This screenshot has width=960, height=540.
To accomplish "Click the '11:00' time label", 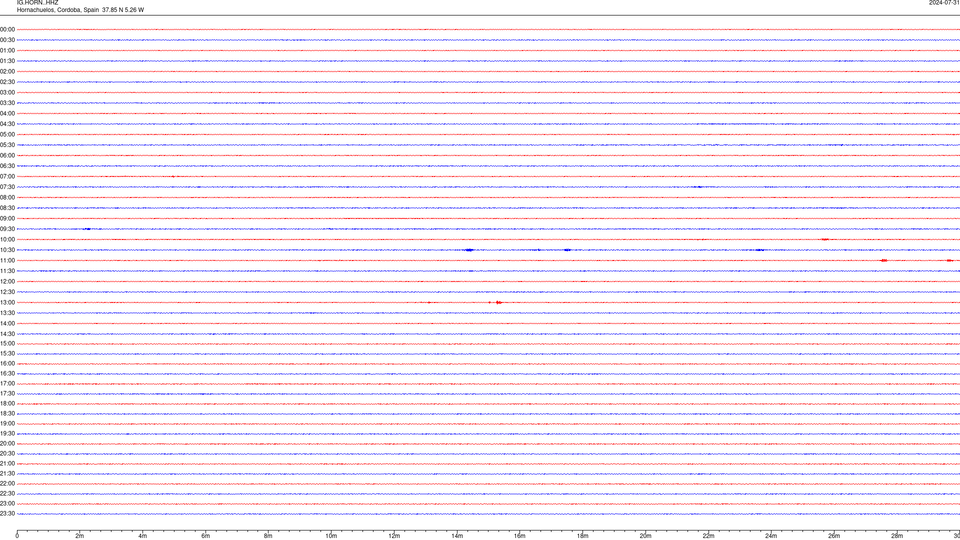I will [7, 260].
